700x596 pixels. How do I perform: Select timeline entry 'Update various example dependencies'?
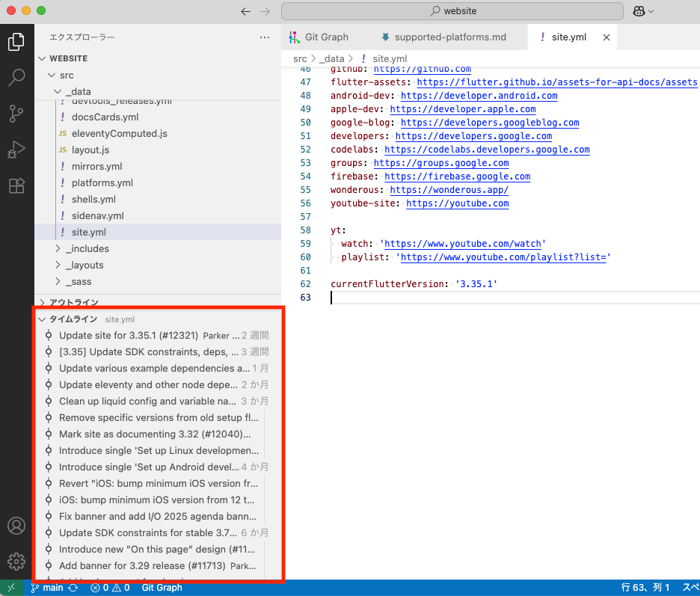coord(158,369)
